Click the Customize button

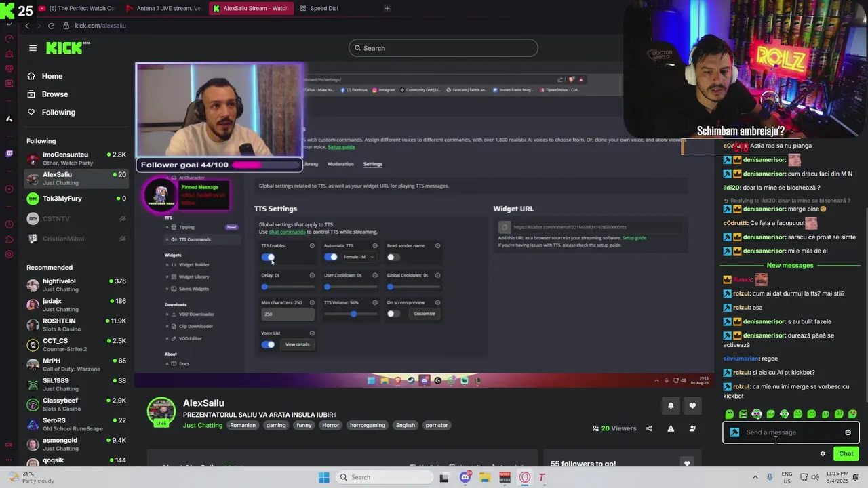click(425, 313)
